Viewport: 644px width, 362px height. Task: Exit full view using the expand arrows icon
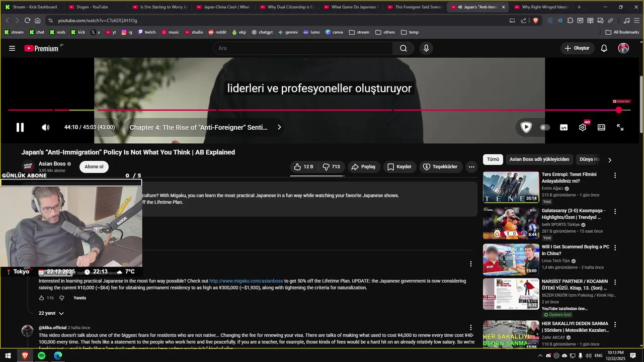(620, 127)
